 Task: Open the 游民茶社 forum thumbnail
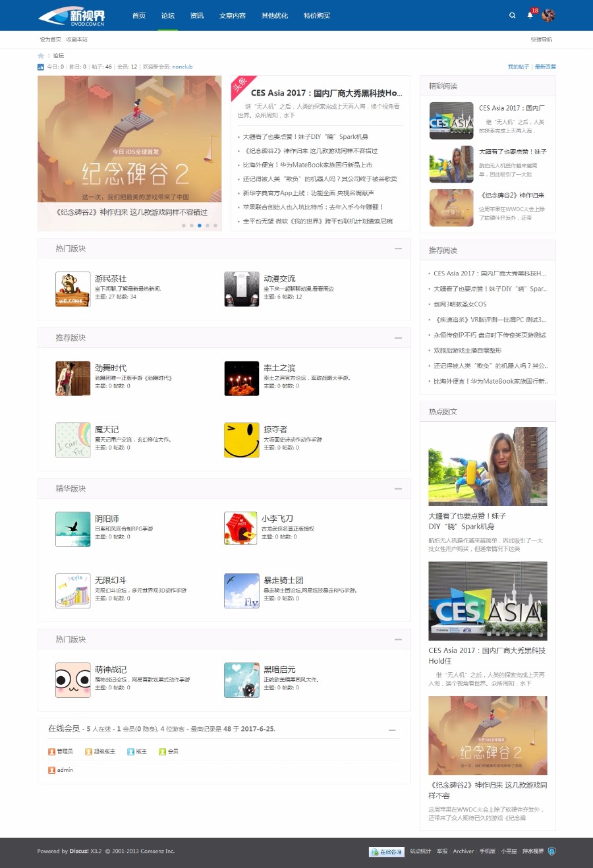(x=72, y=289)
